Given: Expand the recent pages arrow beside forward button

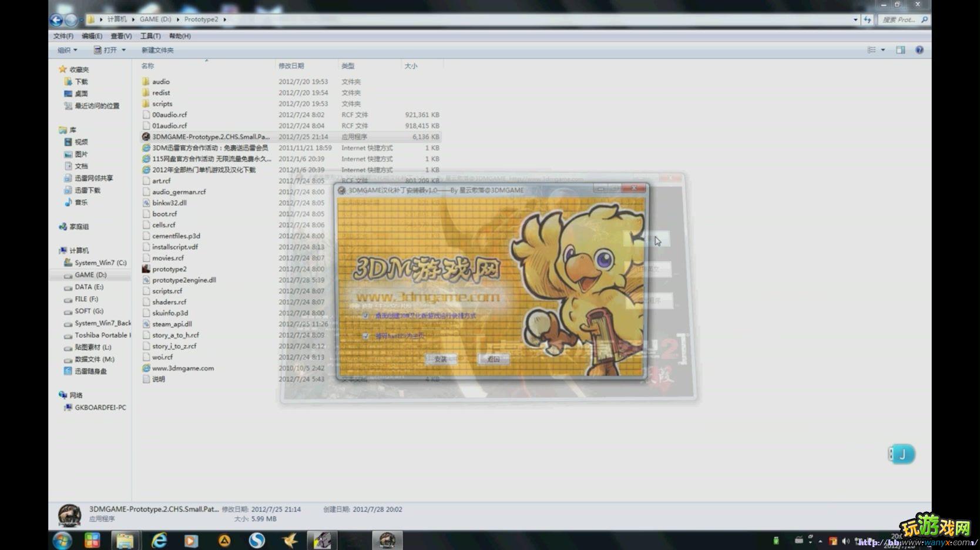Looking at the screenshot, I should point(80,21).
